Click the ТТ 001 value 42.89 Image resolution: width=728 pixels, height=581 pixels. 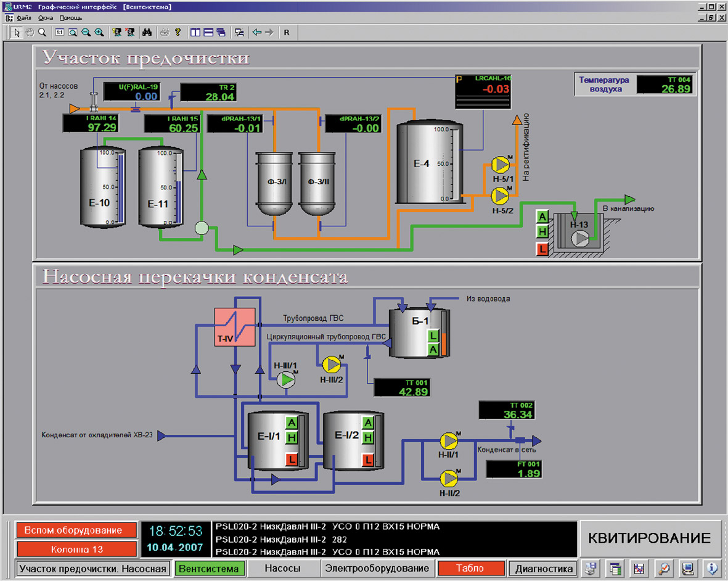pos(413,392)
